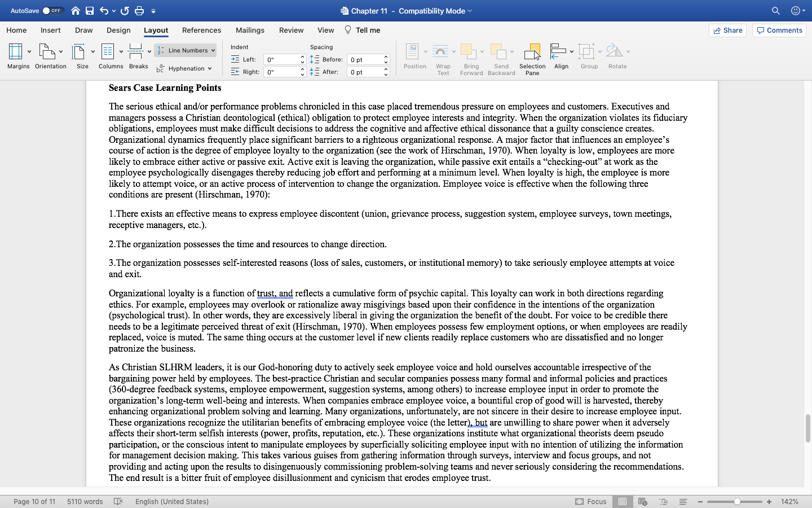Click the Spacing After input field
Image resolution: width=812 pixels, height=508 pixels.
[365, 72]
